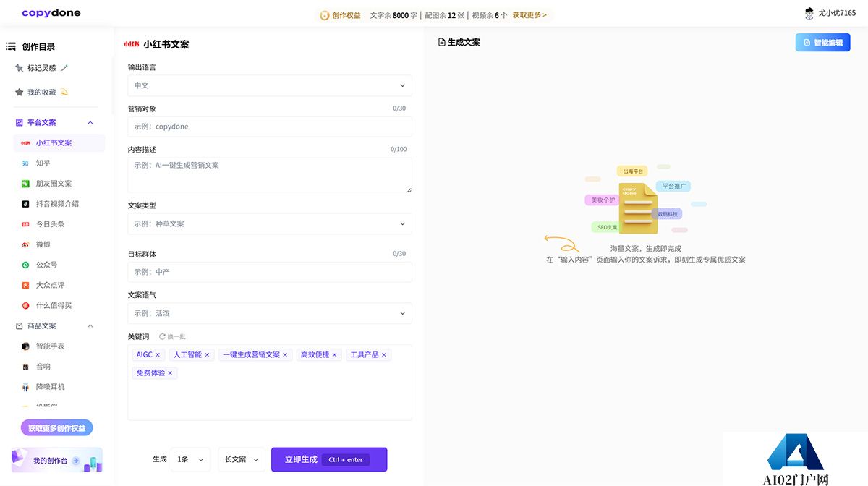Click the 创作目录 hamburger menu icon
The height and width of the screenshot is (486, 868).
(11, 46)
